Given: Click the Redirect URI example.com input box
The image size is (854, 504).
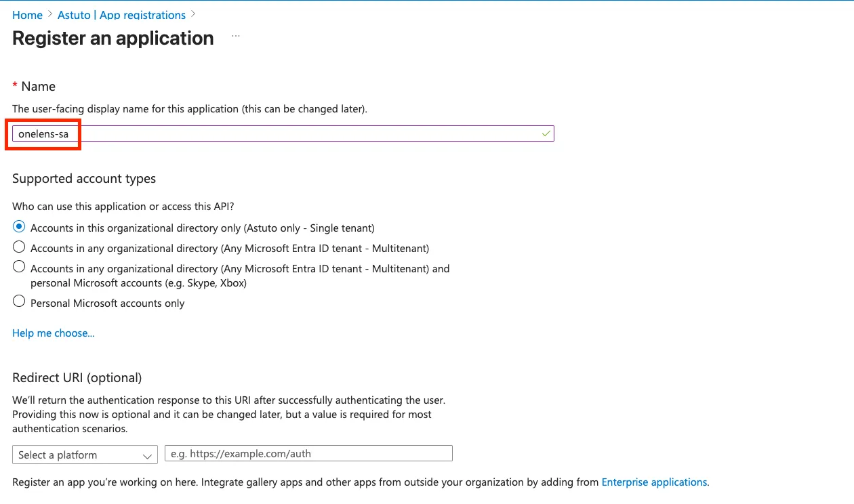Looking at the screenshot, I should pyautogui.click(x=308, y=454).
